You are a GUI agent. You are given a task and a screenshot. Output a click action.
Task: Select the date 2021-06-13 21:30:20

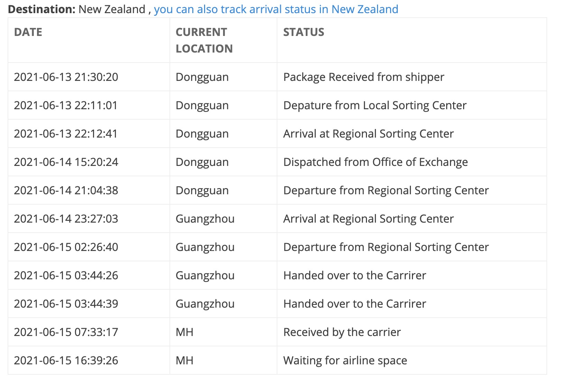[66, 77]
